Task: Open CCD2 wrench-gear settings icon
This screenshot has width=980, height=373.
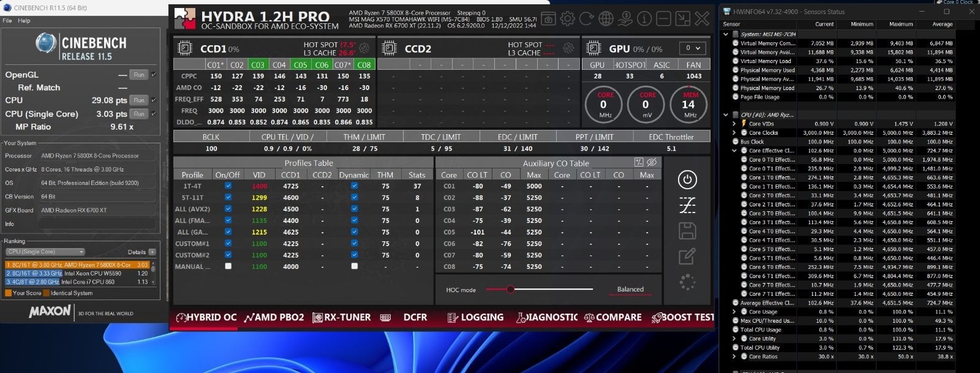Action: tap(568, 48)
